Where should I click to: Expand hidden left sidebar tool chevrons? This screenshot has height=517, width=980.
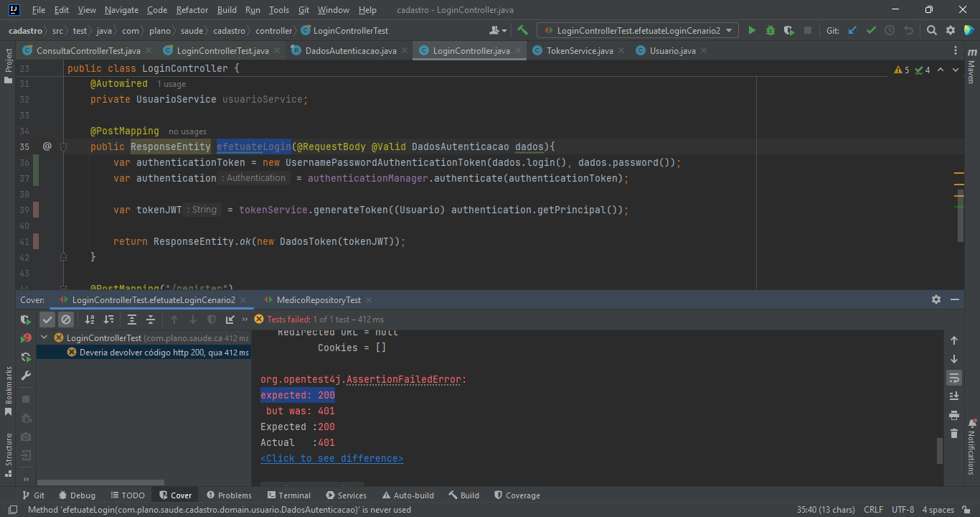(x=26, y=479)
